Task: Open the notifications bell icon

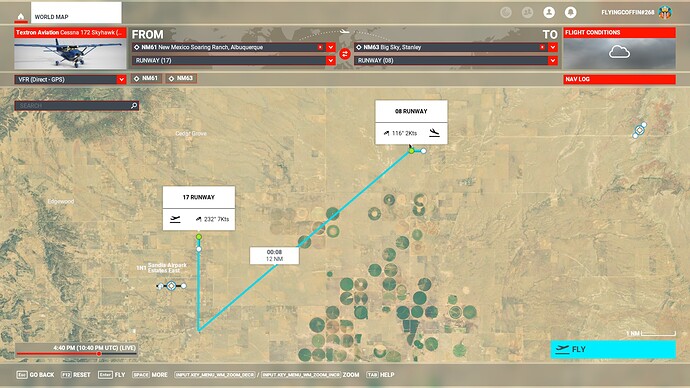Action: (x=570, y=12)
